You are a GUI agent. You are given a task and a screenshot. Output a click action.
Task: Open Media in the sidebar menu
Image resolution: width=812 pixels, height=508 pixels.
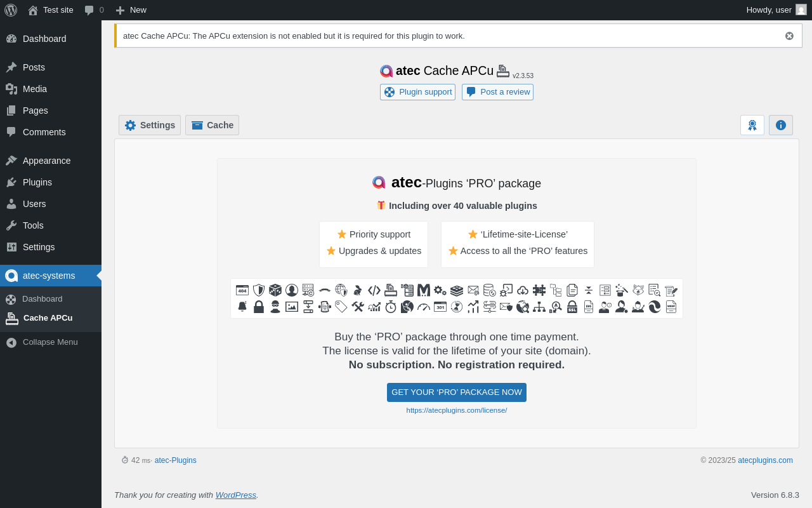(x=51, y=89)
